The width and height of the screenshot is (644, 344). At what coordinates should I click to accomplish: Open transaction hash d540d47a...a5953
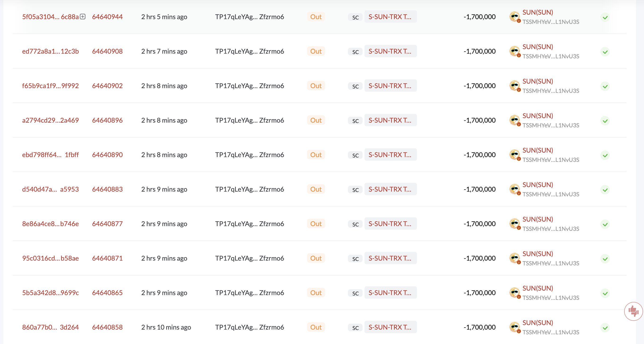click(x=51, y=189)
